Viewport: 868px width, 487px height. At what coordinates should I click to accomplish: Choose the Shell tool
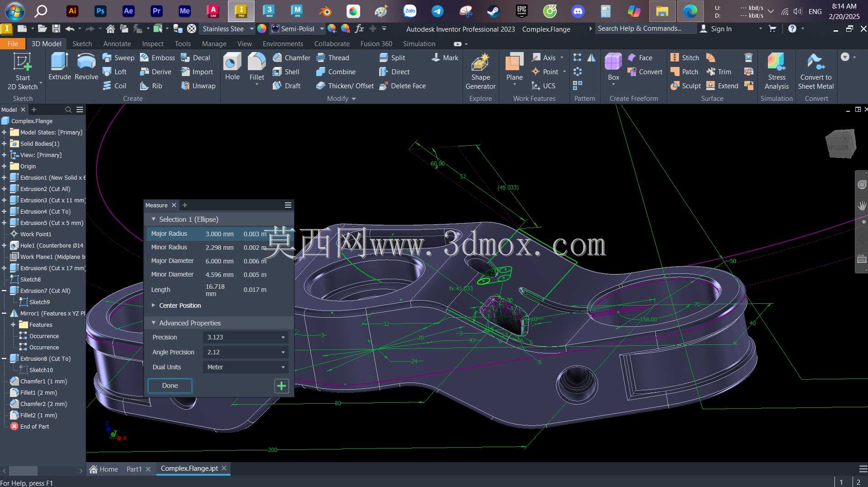[286, 72]
